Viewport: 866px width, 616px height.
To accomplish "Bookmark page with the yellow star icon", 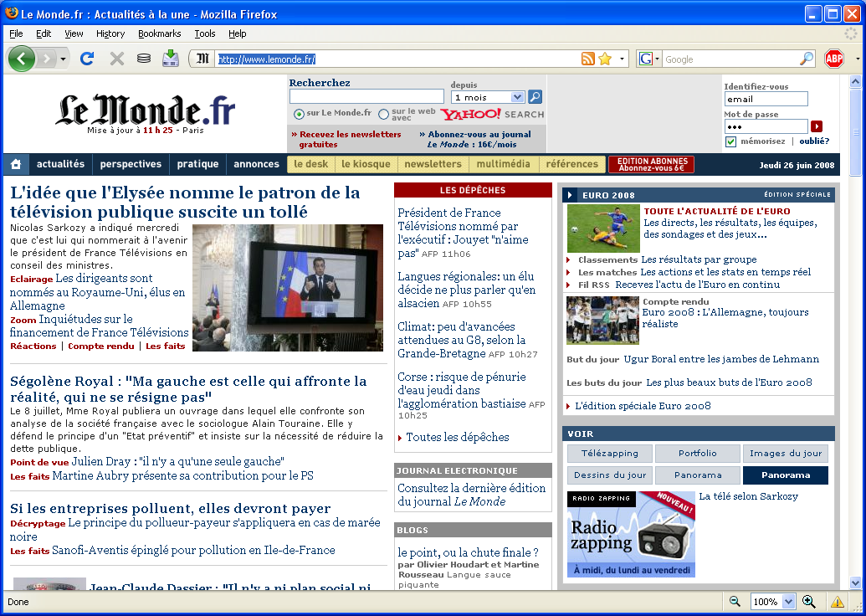I will click(605, 59).
